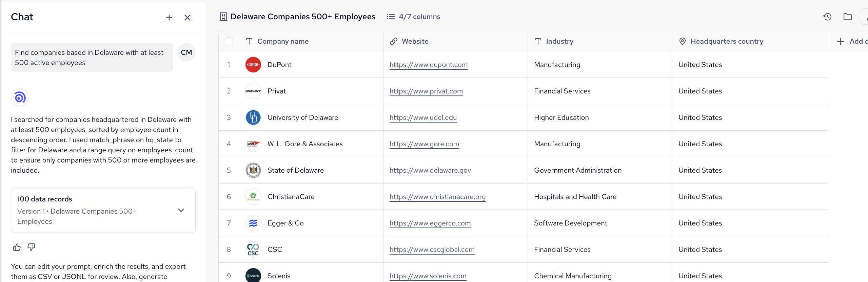Open the christianacare.org website link
The height and width of the screenshot is (282, 868).
click(x=437, y=197)
